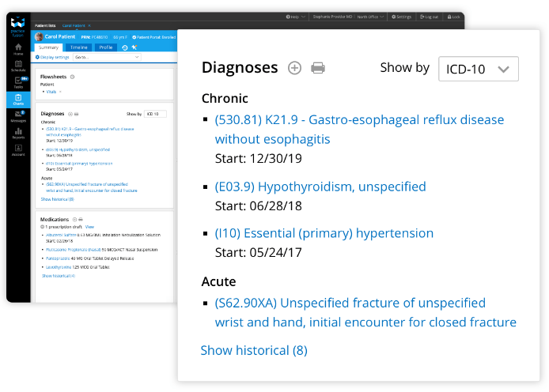Expand the Go to dropdown
The height and width of the screenshot is (392, 549).
[108, 57]
